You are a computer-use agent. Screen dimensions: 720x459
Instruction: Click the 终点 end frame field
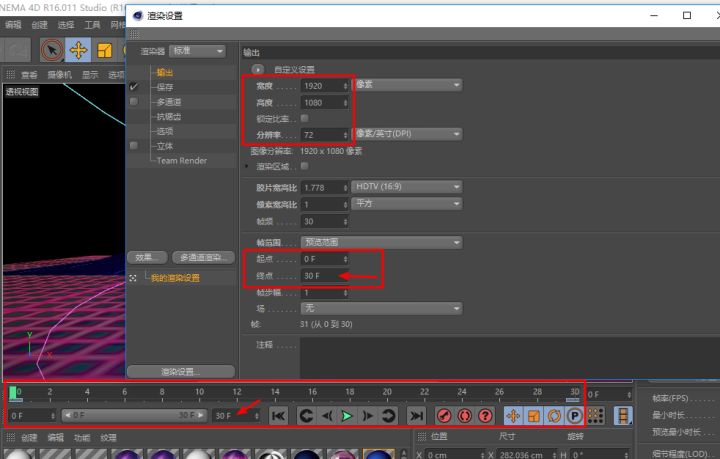(326, 275)
